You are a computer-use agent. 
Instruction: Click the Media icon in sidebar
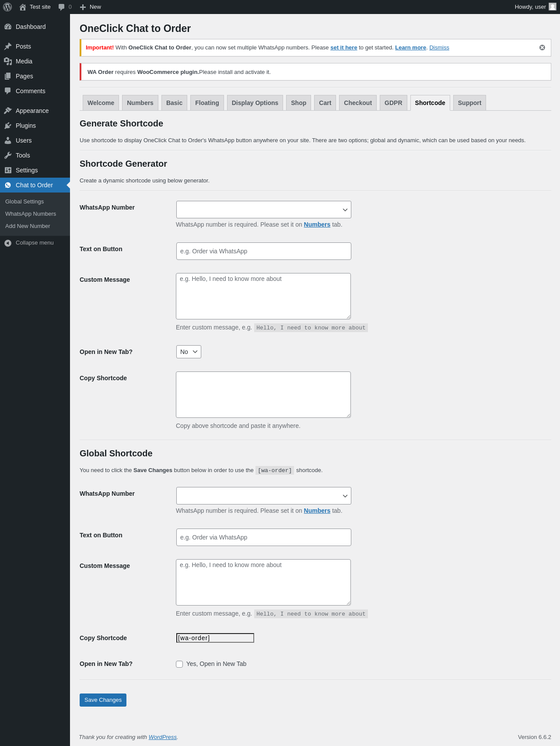point(8,61)
